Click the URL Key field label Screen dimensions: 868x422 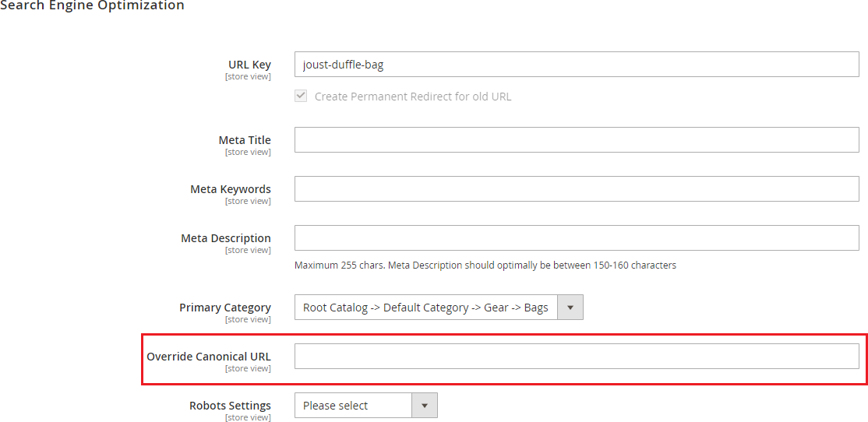click(249, 65)
